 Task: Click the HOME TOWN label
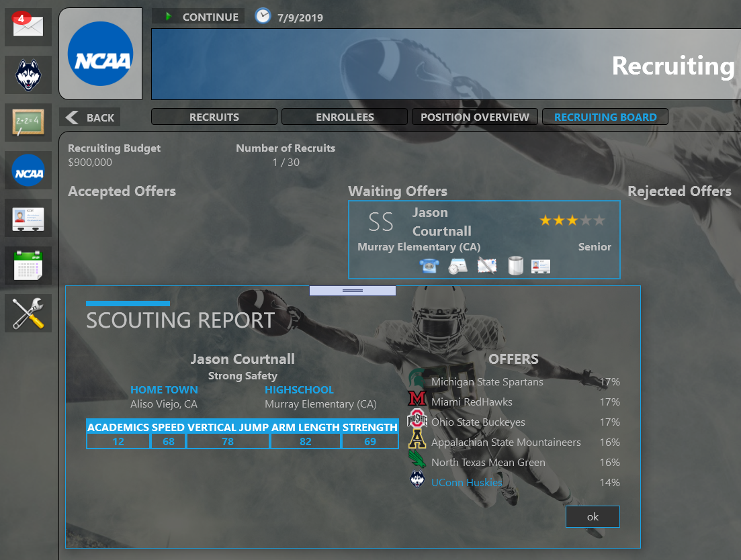point(164,389)
